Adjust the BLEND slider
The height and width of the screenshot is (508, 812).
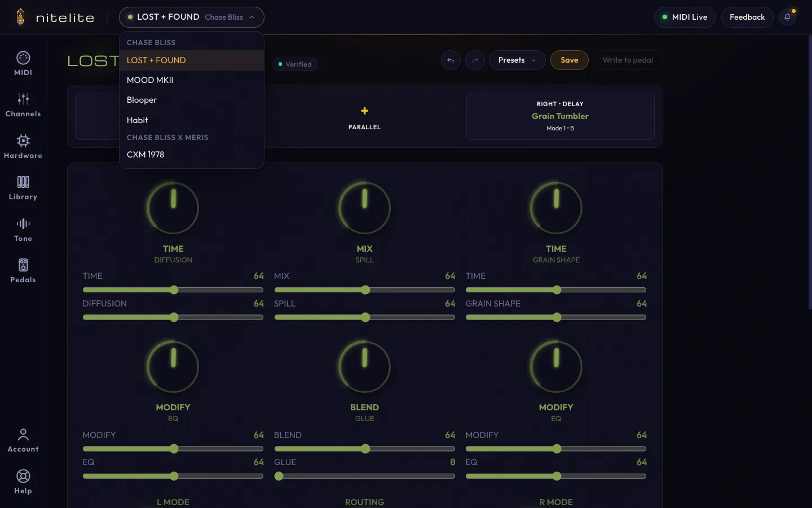point(364,449)
